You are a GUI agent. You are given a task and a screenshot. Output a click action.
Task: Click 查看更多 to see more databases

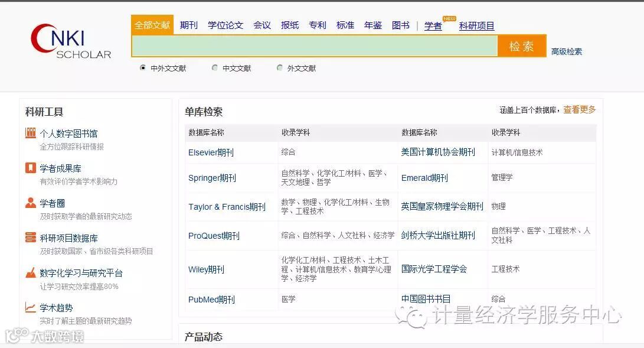pyautogui.click(x=579, y=110)
